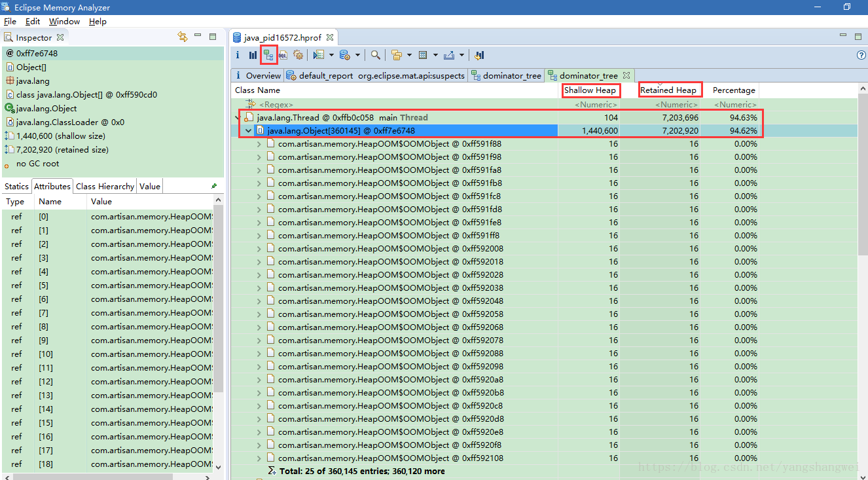The width and height of the screenshot is (868, 480).
Task: Open the OQL query editor
Action: [283, 56]
